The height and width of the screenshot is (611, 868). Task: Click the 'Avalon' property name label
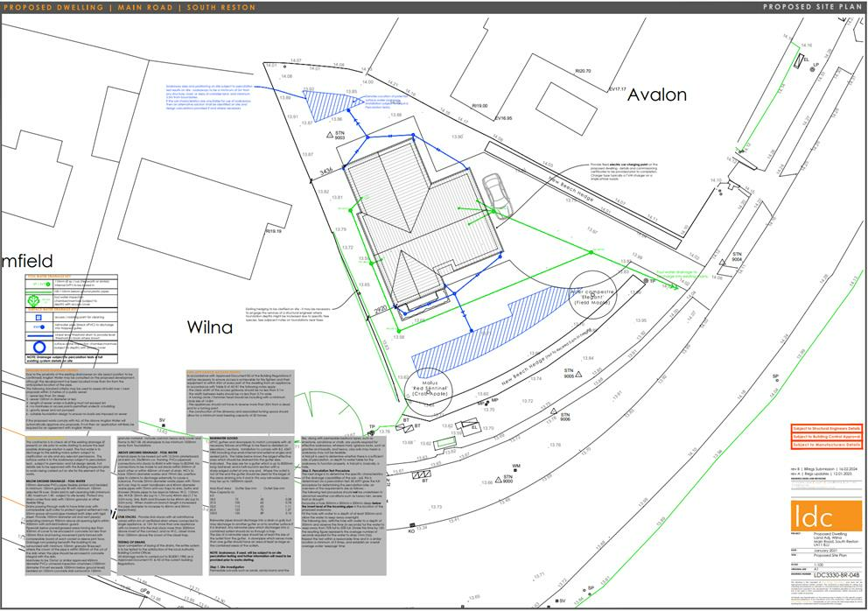coord(669,95)
